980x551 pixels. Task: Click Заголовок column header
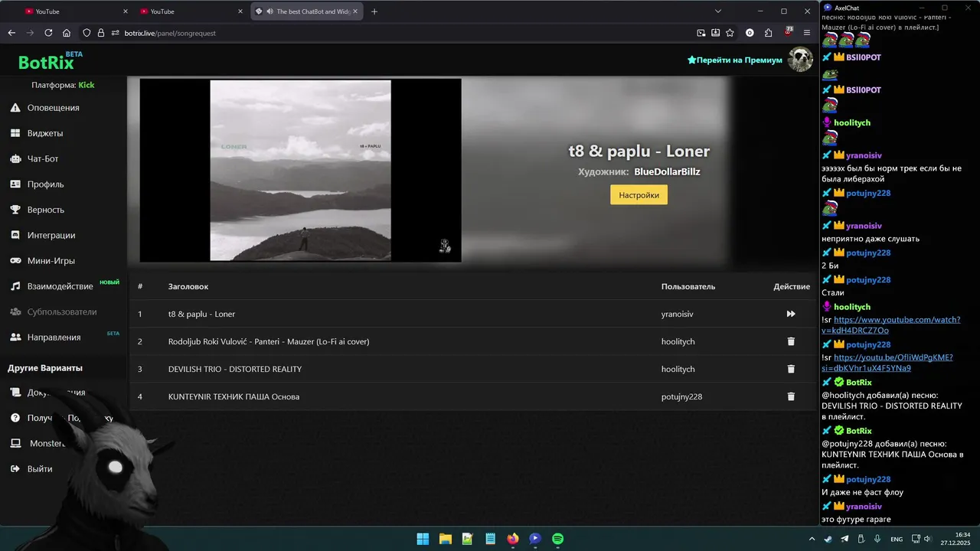pyautogui.click(x=188, y=286)
